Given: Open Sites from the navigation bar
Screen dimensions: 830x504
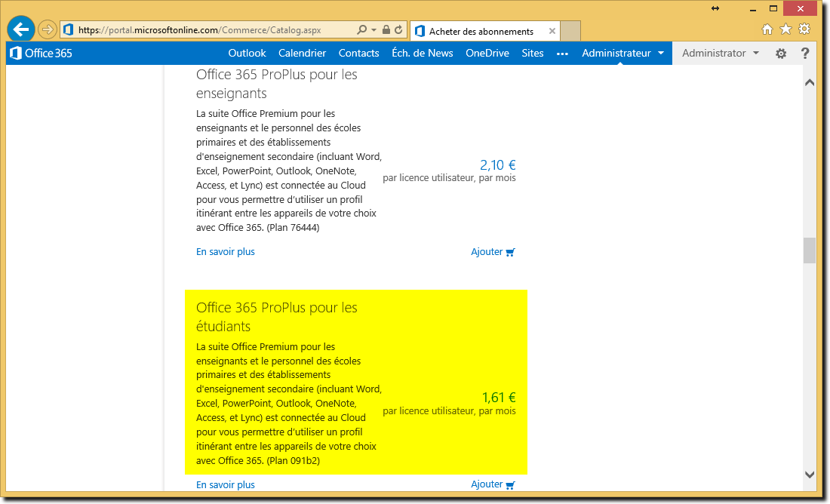Looking at the screenshot, I should [x=533, y=53].
